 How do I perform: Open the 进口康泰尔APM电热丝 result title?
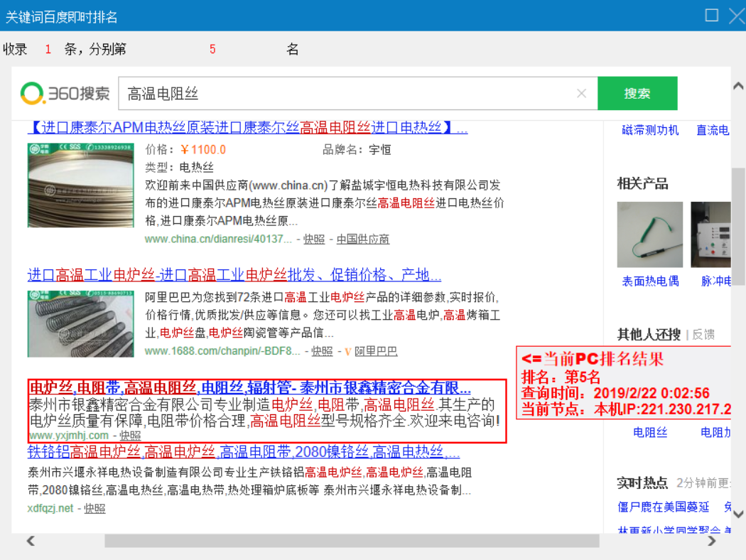247,127
